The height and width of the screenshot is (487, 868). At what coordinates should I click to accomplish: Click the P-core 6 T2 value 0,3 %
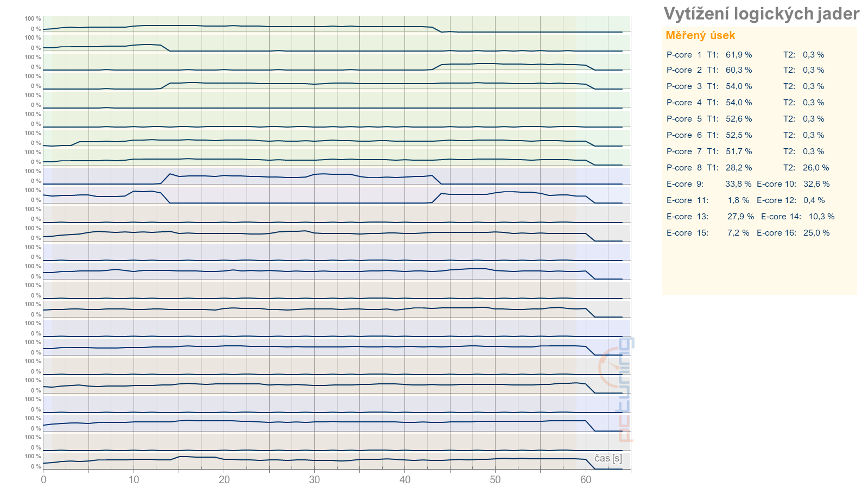(813, 135)
